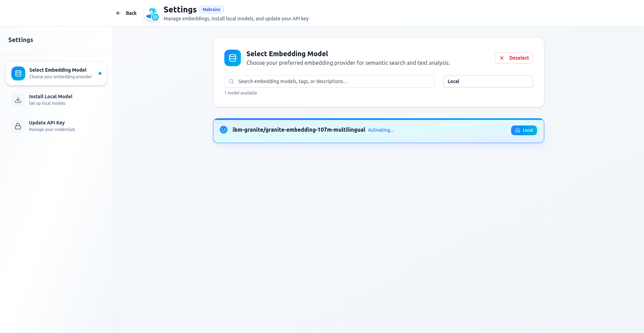Click the Mabrains settings logo icon

[152, 14]
